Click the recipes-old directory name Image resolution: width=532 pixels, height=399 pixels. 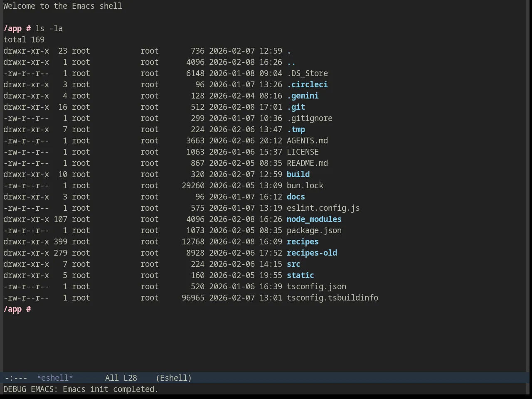[312, 253]
